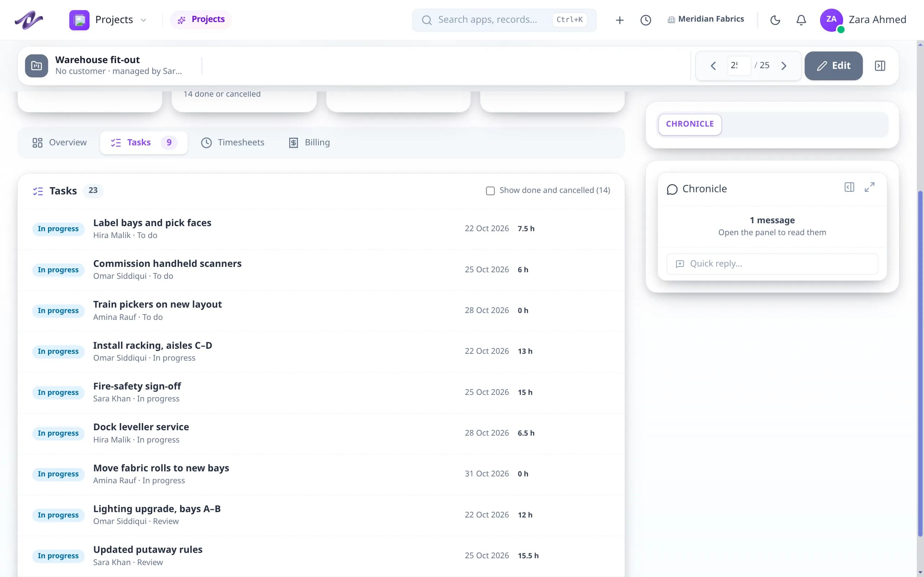Expand the Projects app dropdown chevron
The height and width of the screenshot is (577, 924).
coord(144,20)
